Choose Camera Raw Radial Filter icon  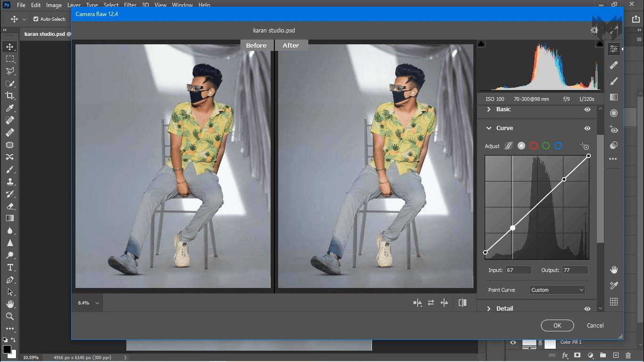pos(613,113)
